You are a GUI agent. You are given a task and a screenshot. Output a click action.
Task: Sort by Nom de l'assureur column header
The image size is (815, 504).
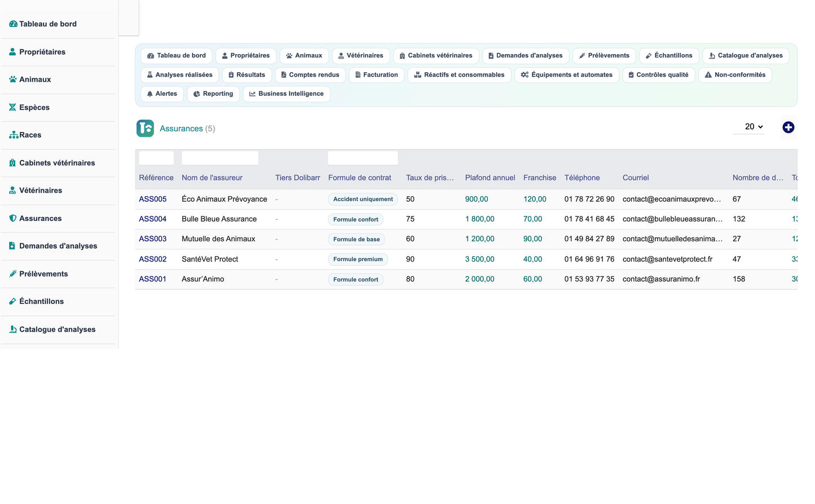point(212,178)
